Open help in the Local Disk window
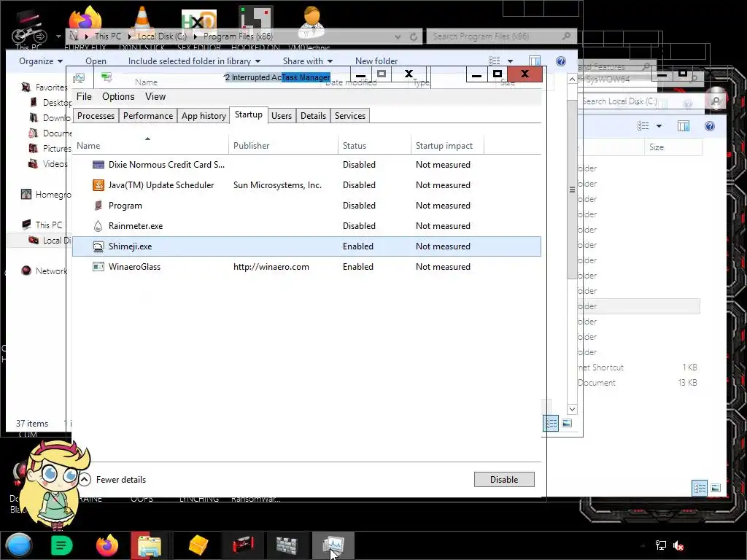 tap(709, 126)
